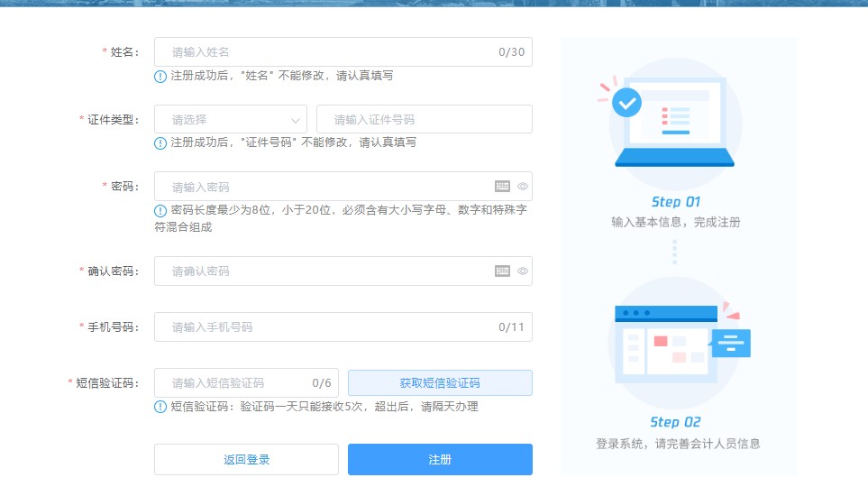Click the 姓名 input field
Image resolution: width=868 pixels, height=496 pixels.
click(343, 52)
